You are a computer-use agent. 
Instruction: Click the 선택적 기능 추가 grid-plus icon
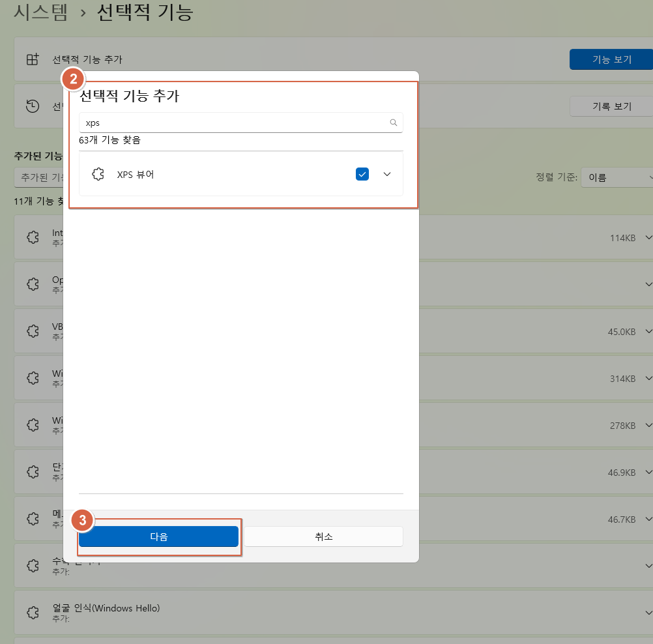click(x=33, y=59)
